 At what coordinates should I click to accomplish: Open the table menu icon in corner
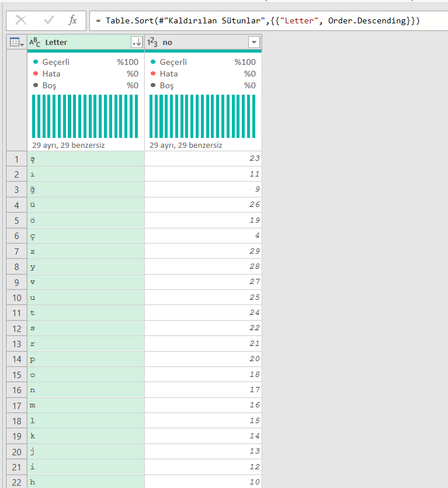coord(16,42)
